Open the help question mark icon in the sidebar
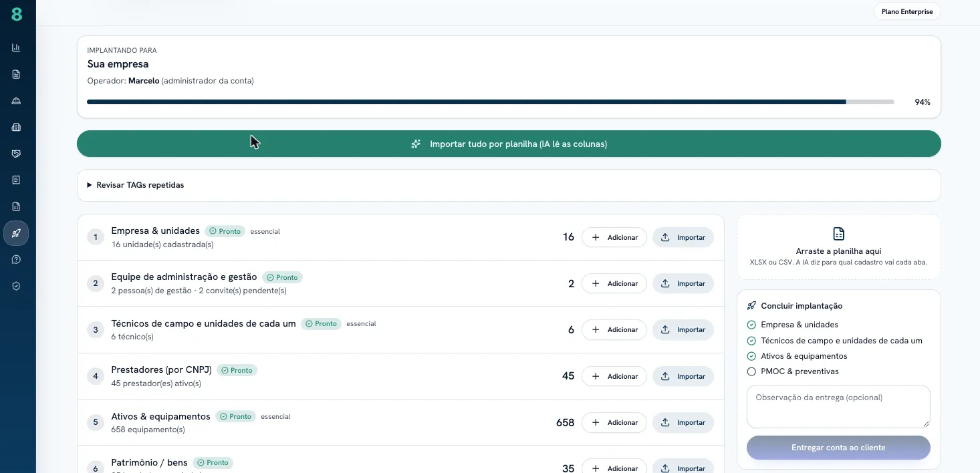Screen dimensions: 980x473 click(16, 259)
